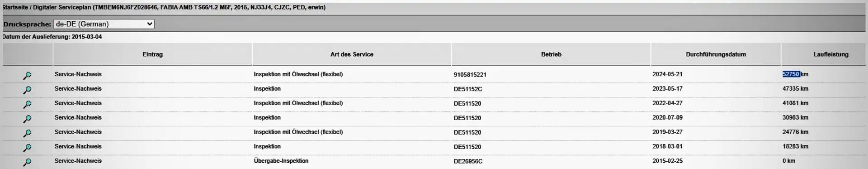Open details magnifier for 2020-07-09 service entry
This screenshot has width=868, height=169.
pyautogui.click(x=27, y=119)
